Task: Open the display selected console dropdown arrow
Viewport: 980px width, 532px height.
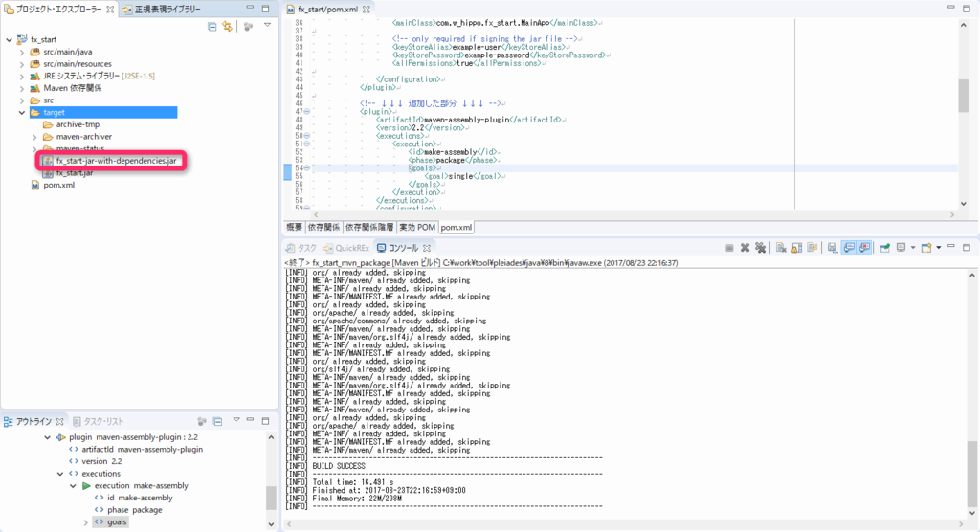Action: click(x=913, y=248)
